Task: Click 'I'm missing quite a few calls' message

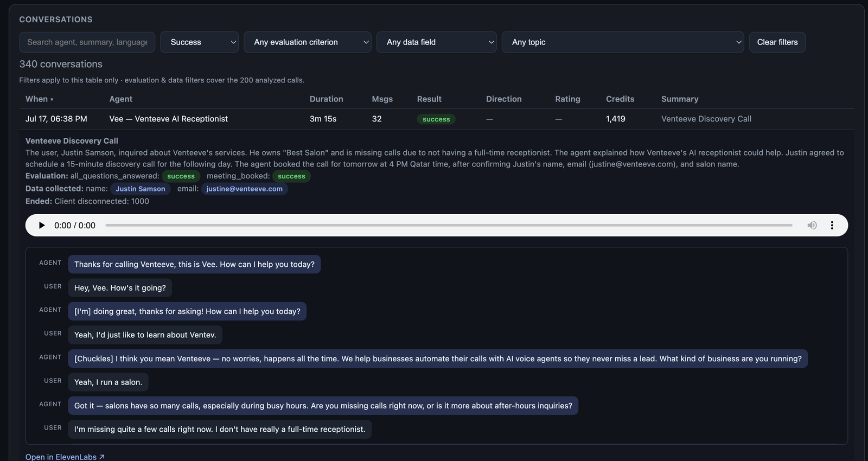Action: click(x=220, y=429)
